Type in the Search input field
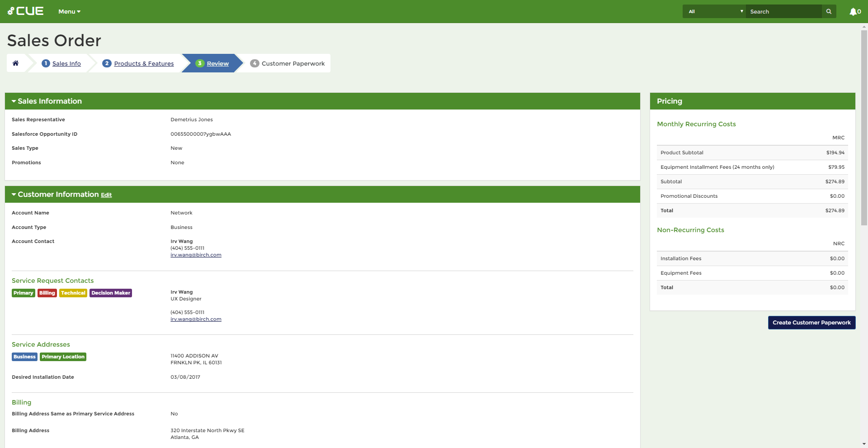868x448 pixels. click(783, 12)
